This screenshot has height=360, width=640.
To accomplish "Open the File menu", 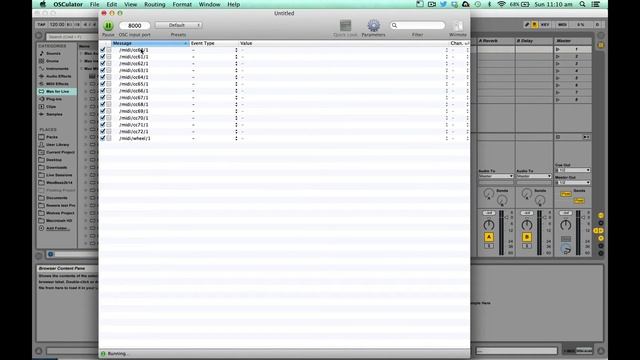I will coord(94,4).
